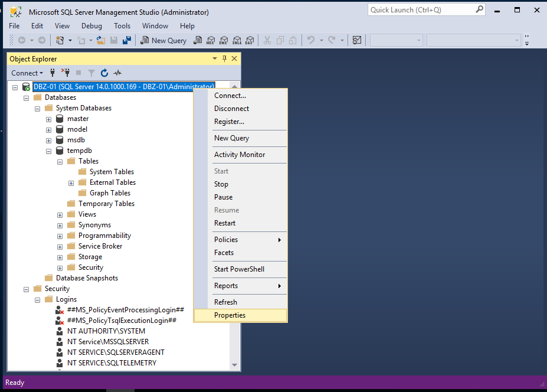Image resolution: width=547 pixels, height=392 pixels.
Task: Open Activity Monitor from the main toolbar
Action: (357, 41)
